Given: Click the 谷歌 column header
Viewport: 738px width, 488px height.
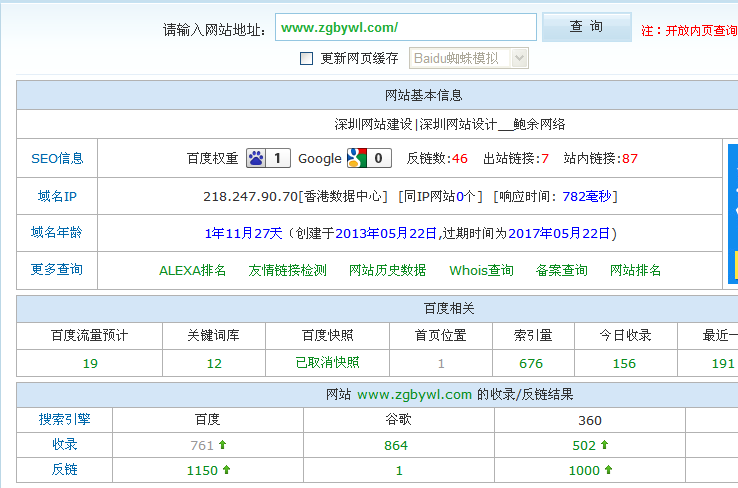Looking at the screenshot, I should pyautogui.click(x=398, y=419).
